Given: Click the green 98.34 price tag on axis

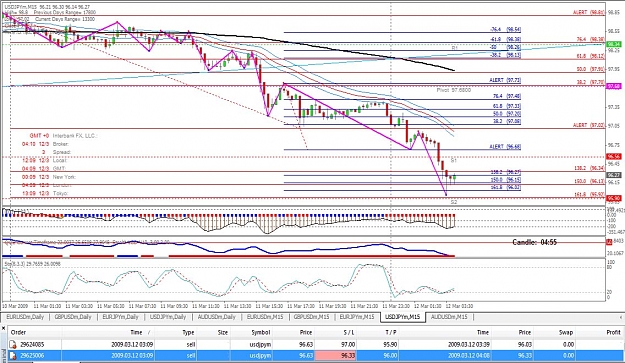Looking at the screenshot, I should pos(613,44).
